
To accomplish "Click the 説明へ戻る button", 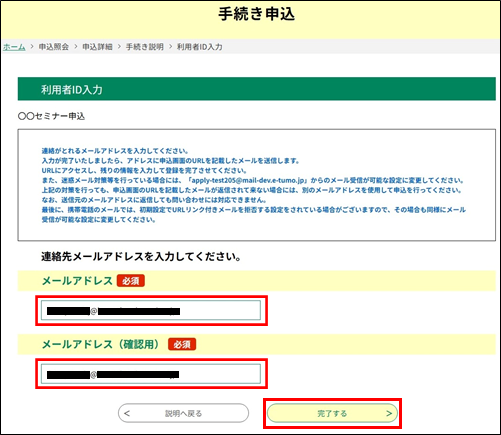I will [183, 413].
